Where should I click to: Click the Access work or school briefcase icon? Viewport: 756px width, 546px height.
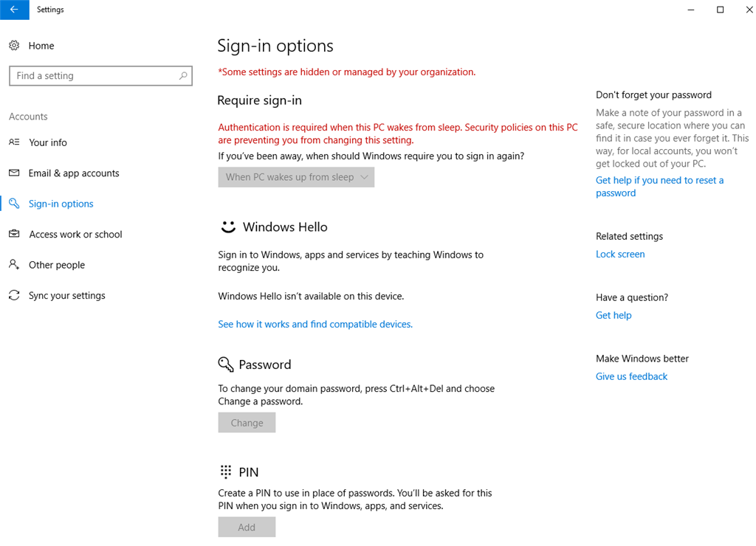13,234
